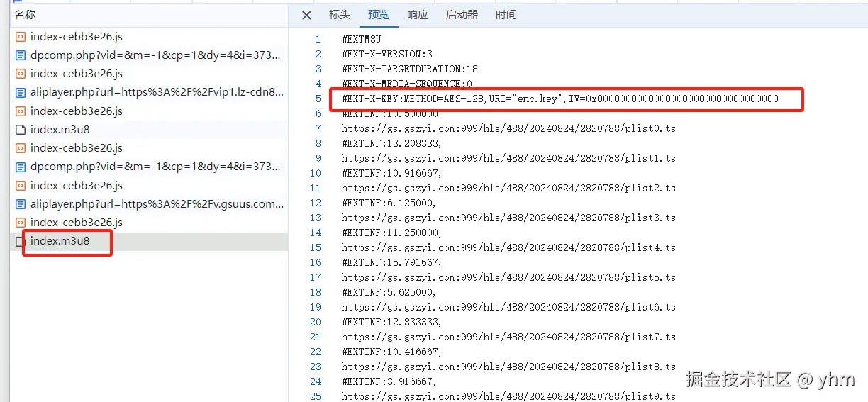The image size is (868, 402).
Task: Switch to the 标头 tab
Action: (340, 15)
